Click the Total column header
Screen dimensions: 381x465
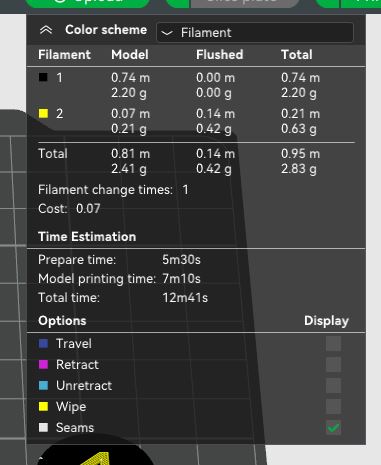coord(297,55)
